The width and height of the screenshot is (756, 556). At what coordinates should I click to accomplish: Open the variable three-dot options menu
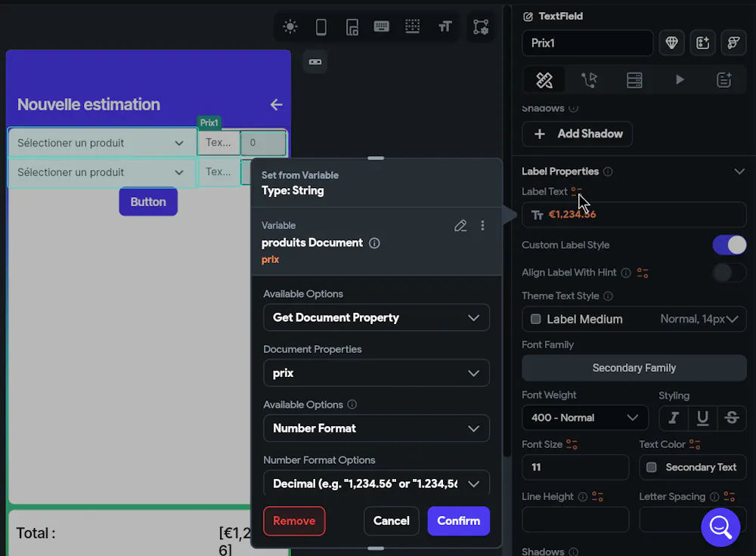(x=482, y=225)
